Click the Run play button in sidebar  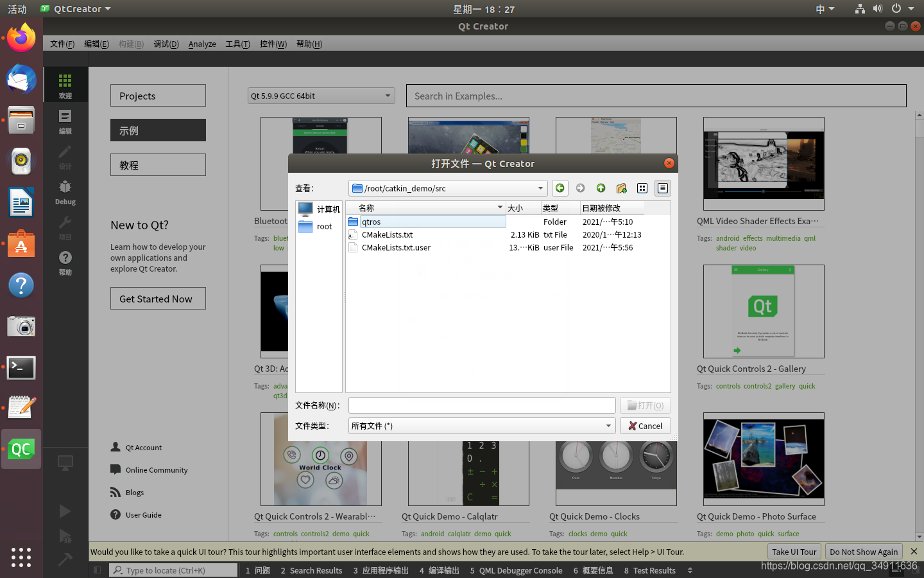click(65, 511)
